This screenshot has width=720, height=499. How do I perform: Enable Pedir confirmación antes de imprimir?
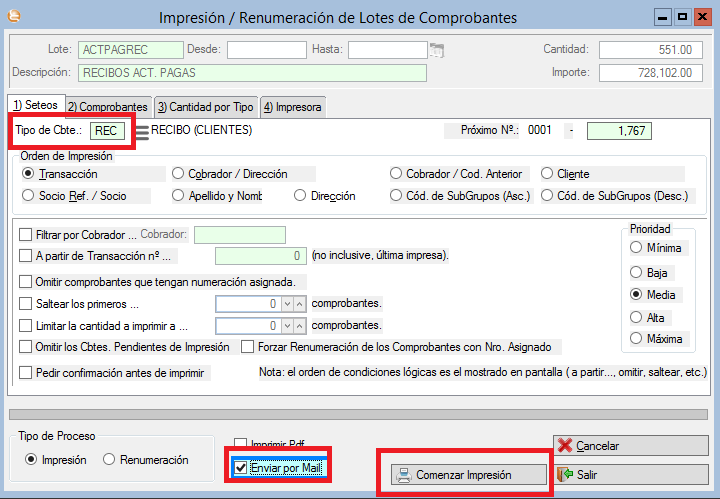[x=26, y=373]
